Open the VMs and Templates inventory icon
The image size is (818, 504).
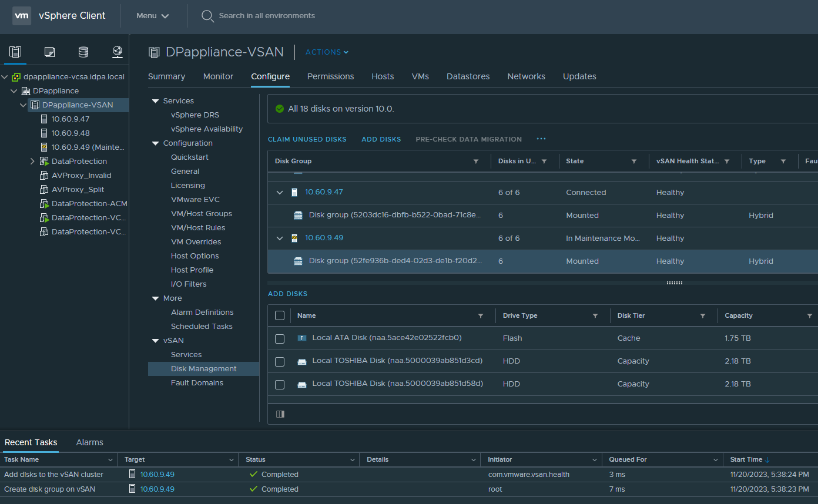[x=49, y=52]
